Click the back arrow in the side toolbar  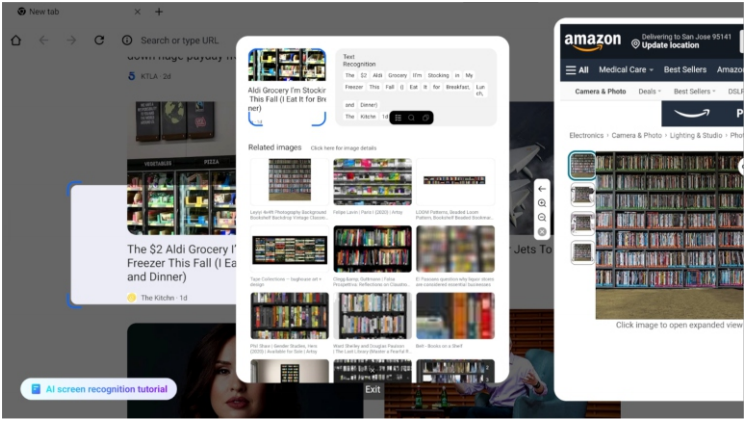542,188
